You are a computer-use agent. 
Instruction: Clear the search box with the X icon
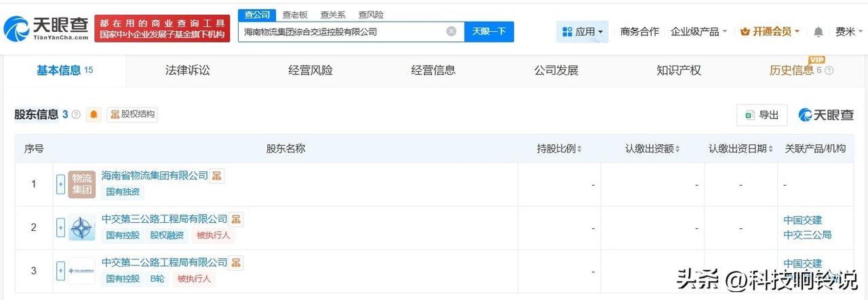451,31
